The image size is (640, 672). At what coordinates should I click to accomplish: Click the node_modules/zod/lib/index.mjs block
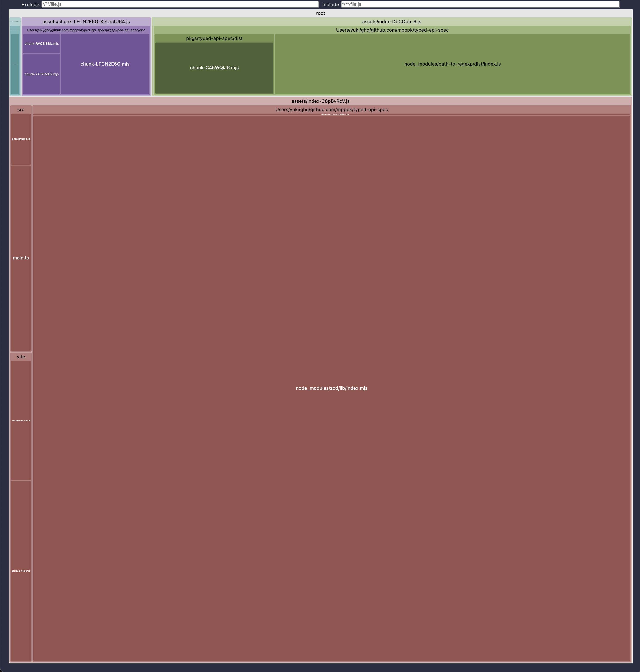pyautogui.click(x=331, y=388)
